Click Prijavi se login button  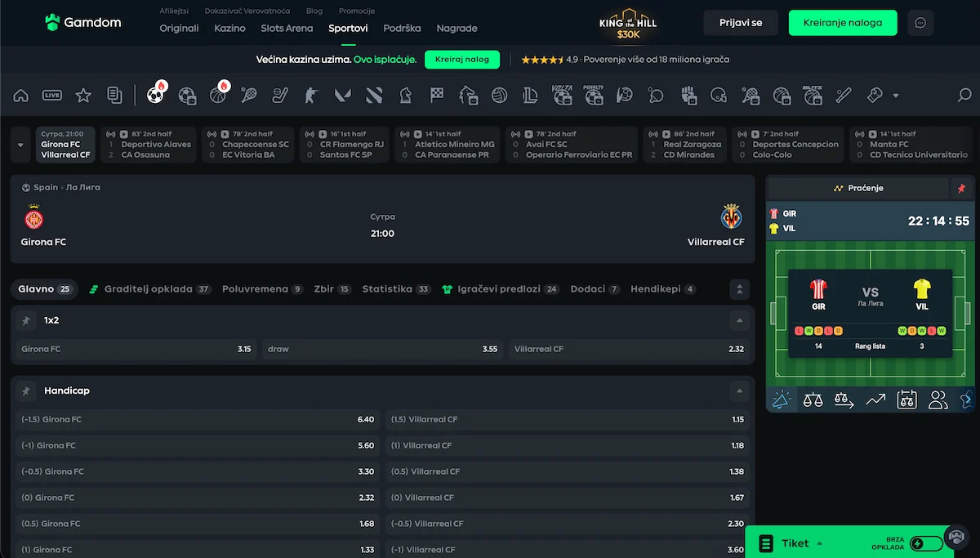741,23
